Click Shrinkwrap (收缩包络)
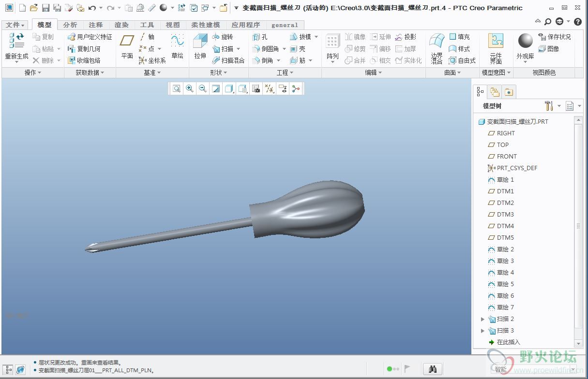Image resolution: width=588 pixels, height=379 pixels. (84, 60)
